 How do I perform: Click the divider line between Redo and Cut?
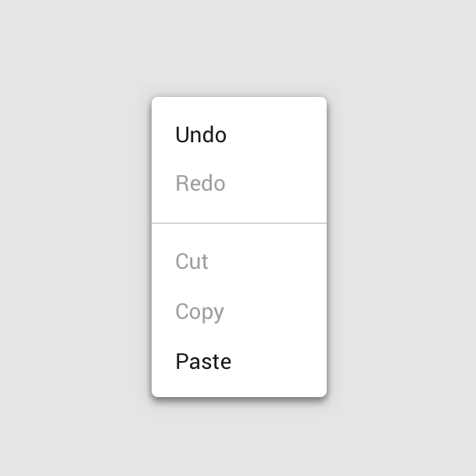238,224
